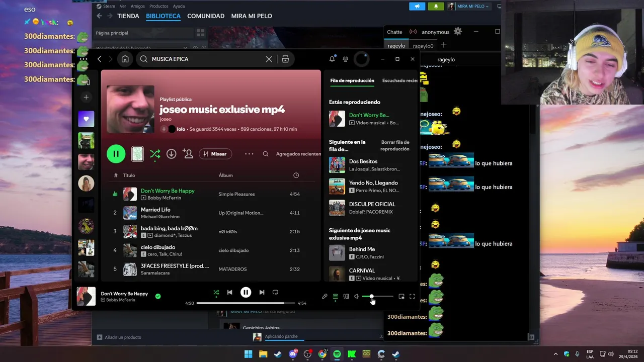Screen dimensions: 644x362
Task: Open Bobby McFerrin link in player bar
Action: point(121,300)
